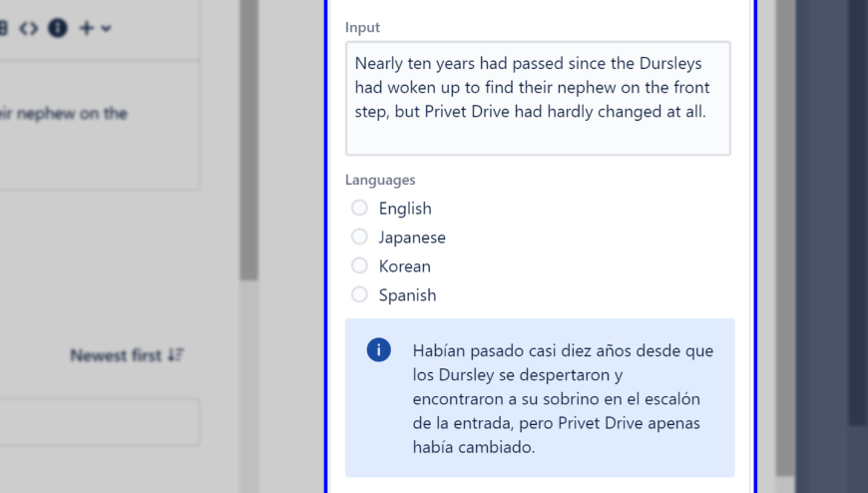
Task: Click the code snippet icon in editor toolbar
Action: (29, 28)
